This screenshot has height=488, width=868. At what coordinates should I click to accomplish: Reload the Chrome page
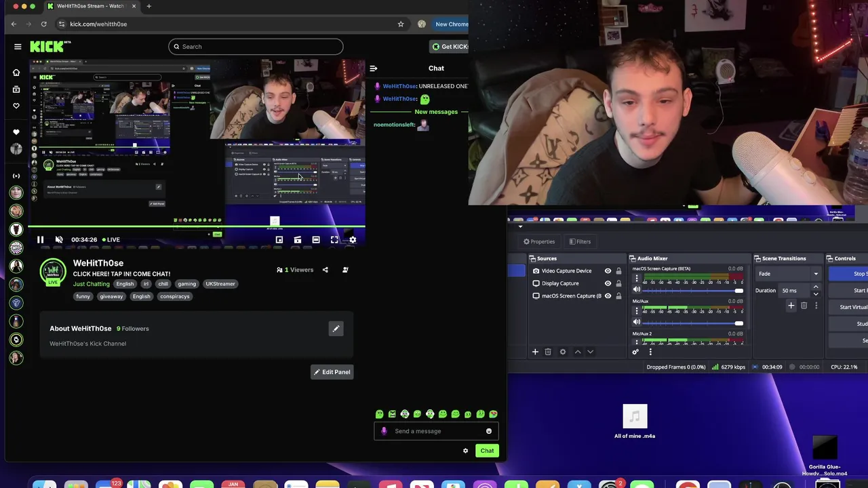[43, 24]
